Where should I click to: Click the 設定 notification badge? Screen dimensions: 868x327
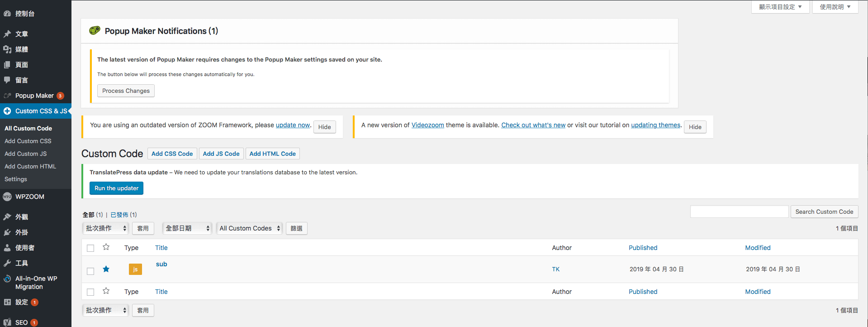(35, 302)
